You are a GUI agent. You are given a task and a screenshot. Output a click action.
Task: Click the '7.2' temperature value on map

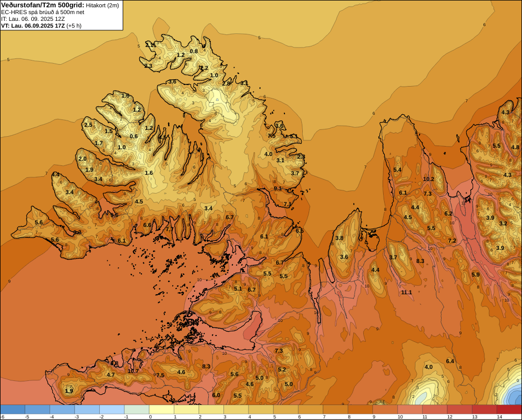tap(452, 241)
